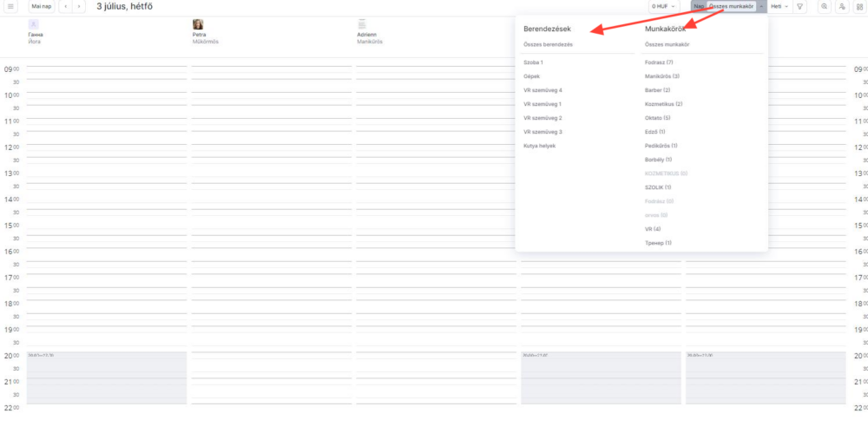Jump to today with Mai nap
The height and width of the screenshot is (433, 868).
(42, 7)
